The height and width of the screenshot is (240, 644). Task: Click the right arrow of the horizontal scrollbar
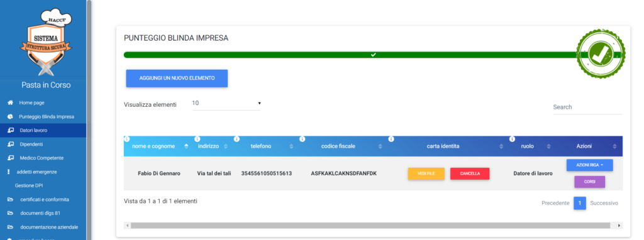pos(619,225)
